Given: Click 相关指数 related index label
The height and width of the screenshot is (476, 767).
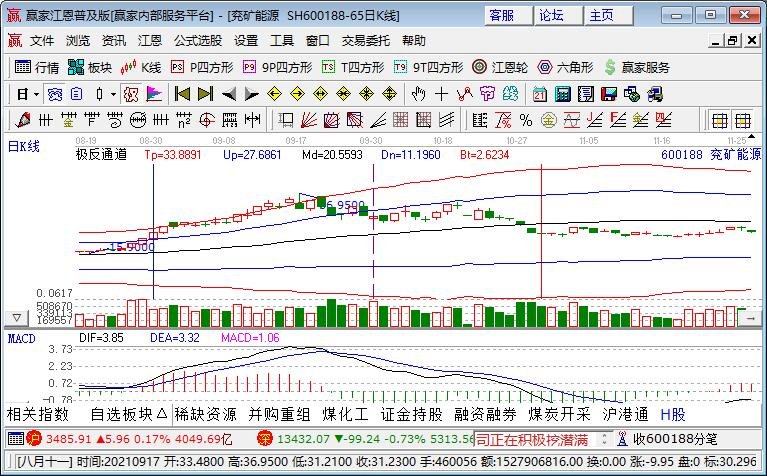Looking at the screenshot, I should click(38, 414).
